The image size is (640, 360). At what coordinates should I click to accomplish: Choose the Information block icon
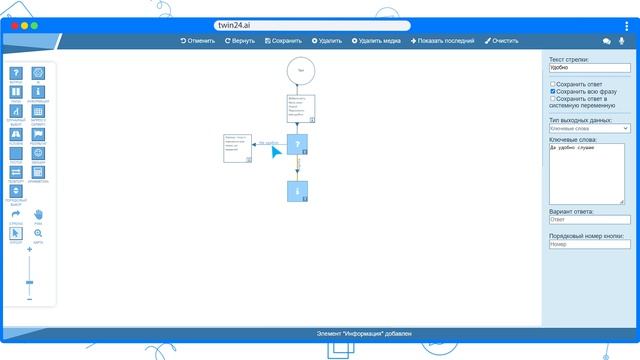point(38,92)
